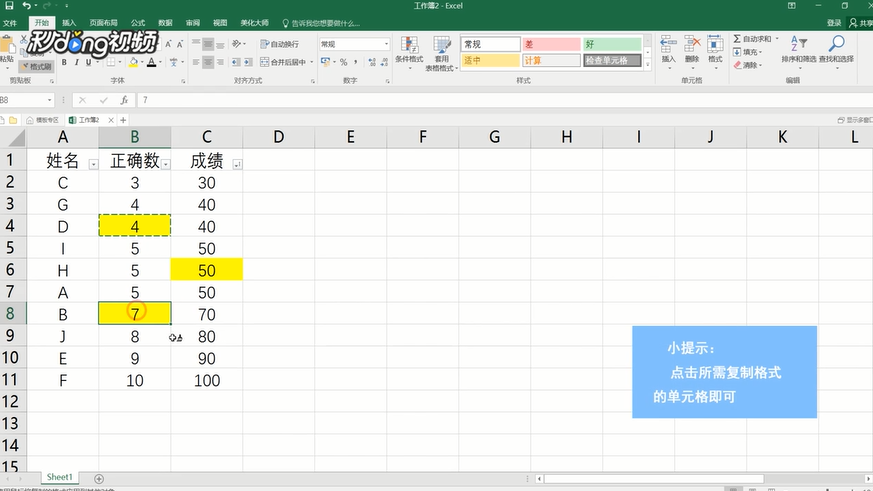
Task: Open the number format (常规) combo box
Action: pyautogui.click(x=354, y=44)
